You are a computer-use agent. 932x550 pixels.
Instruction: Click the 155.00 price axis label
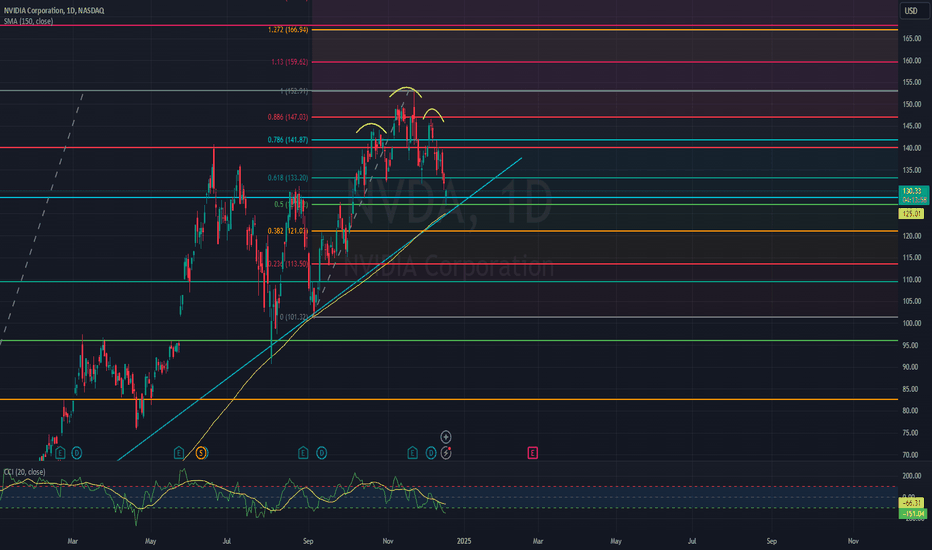(911, 82)
